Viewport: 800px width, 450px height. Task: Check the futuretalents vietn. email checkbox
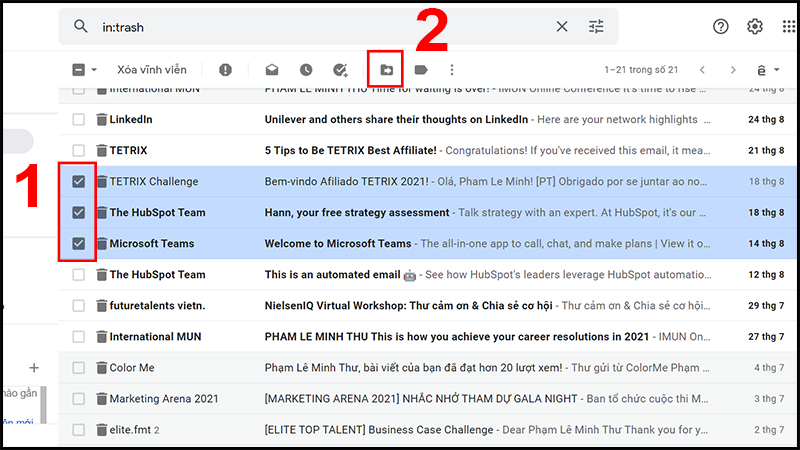point(79,306)
